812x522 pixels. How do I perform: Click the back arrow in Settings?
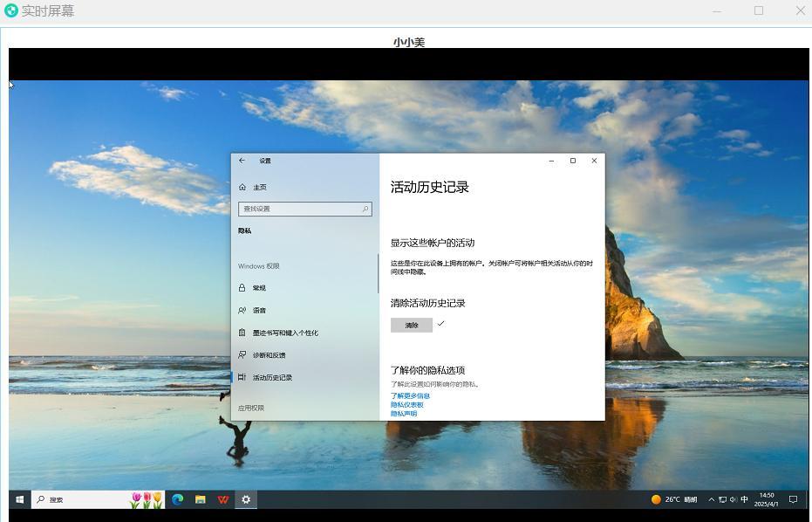coord(242,161)
